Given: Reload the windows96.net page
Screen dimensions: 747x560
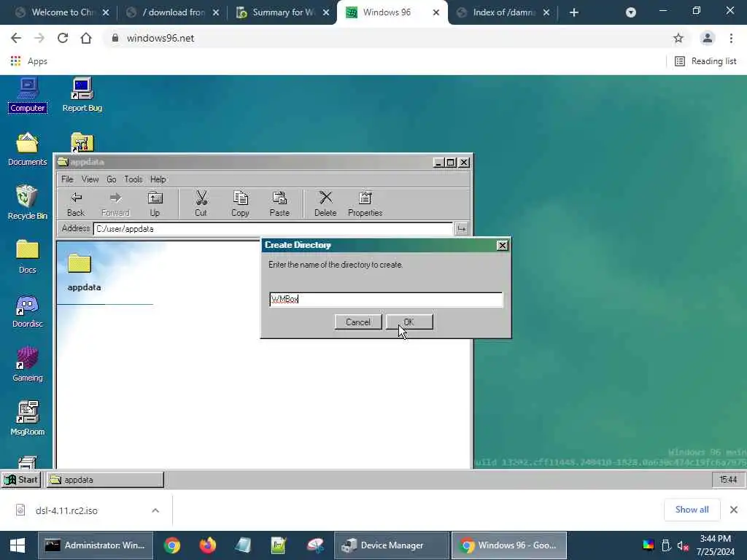Looking at the screenshot, I should [x=63, y=38].
